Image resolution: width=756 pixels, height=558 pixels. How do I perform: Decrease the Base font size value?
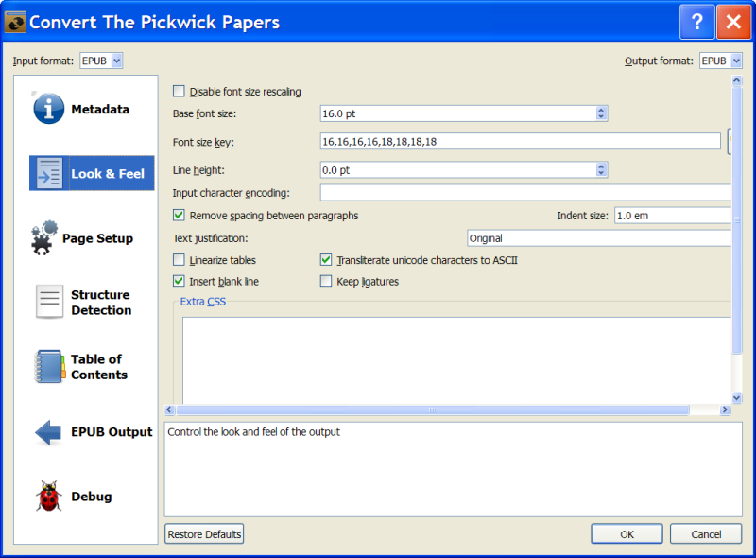pos(601,117)
